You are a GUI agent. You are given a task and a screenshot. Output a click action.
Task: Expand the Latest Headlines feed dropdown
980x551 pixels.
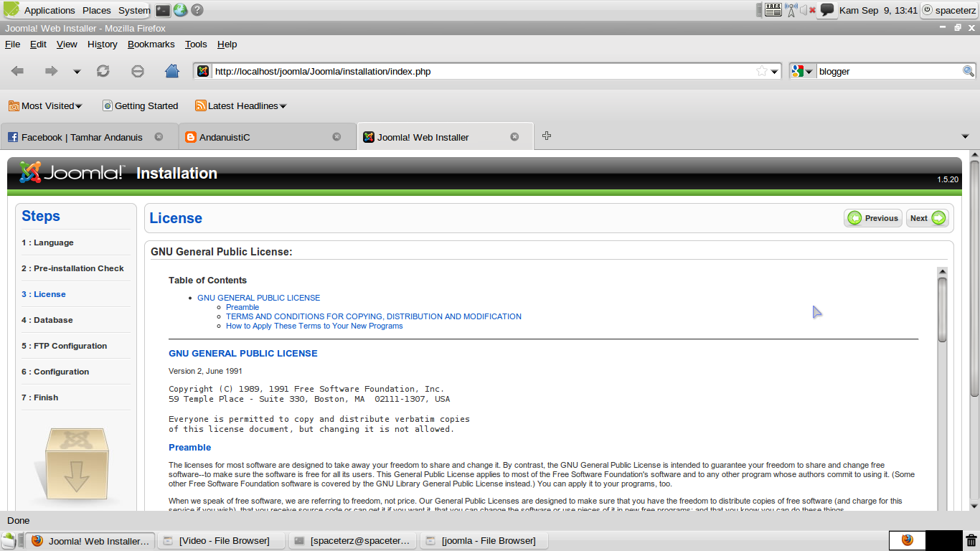click(241, 105)
